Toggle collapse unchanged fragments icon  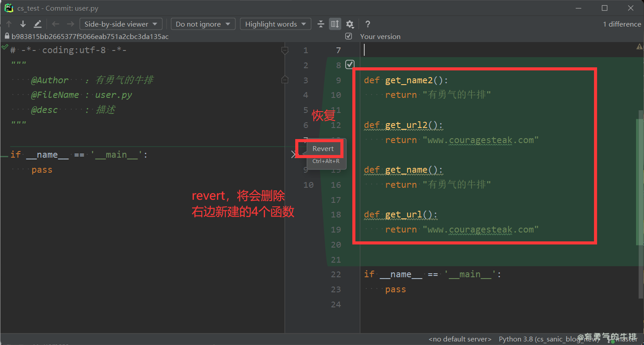tap(321, 24)
